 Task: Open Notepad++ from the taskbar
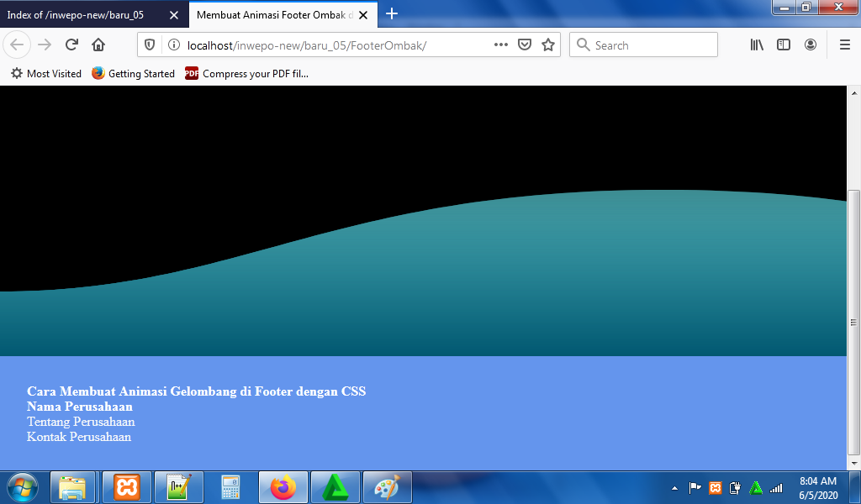coord(179,487)
